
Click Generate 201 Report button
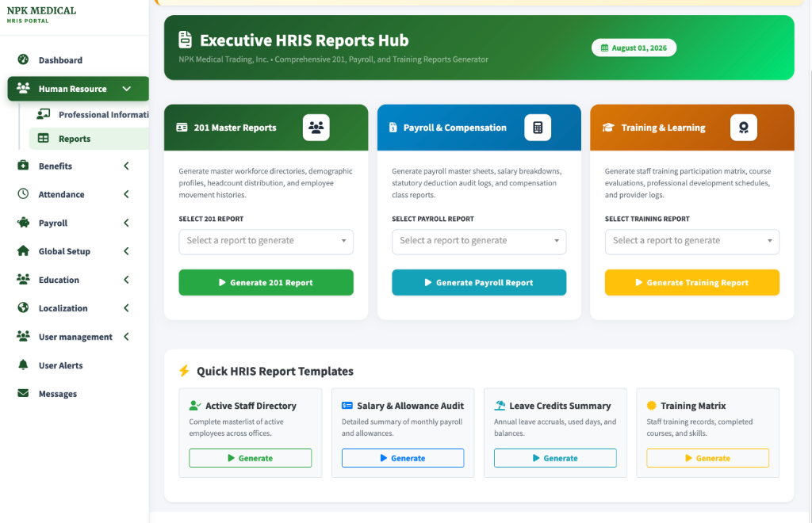[266, 282]
